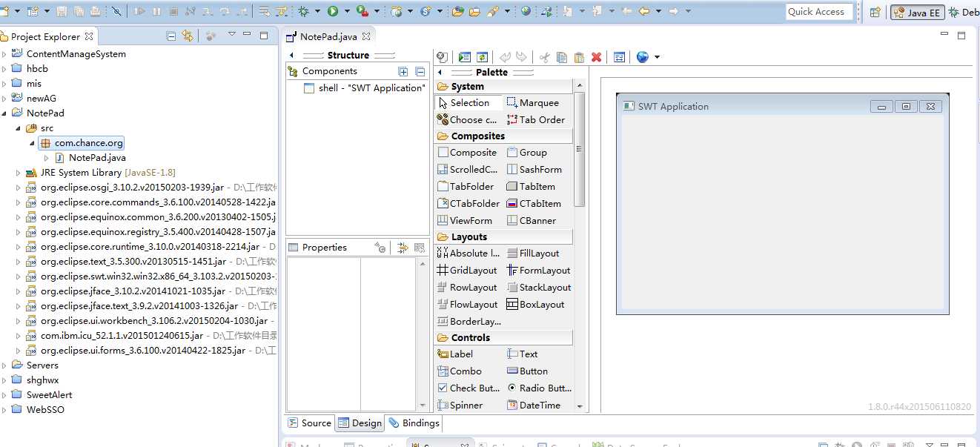Click the Quick Access search field
Screen dimensions: 980x447
pyautogui.click(x=818, y=11)
